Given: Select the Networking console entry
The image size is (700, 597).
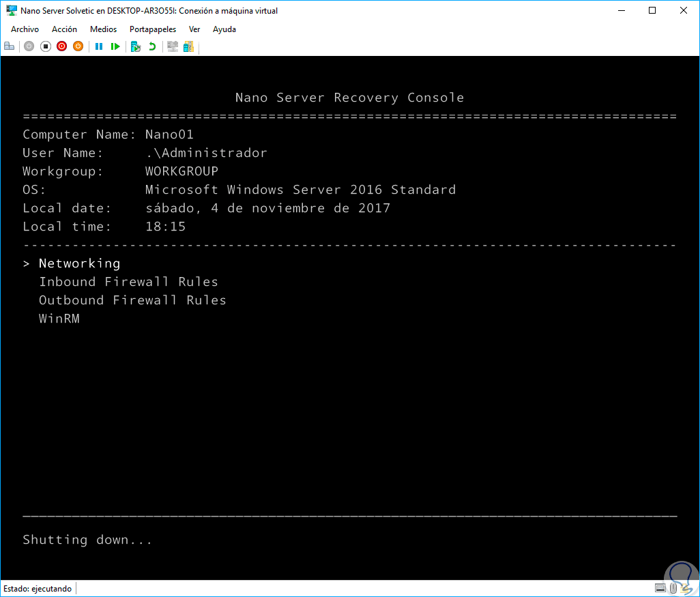Looking at the screenshot, I should 79,263.
